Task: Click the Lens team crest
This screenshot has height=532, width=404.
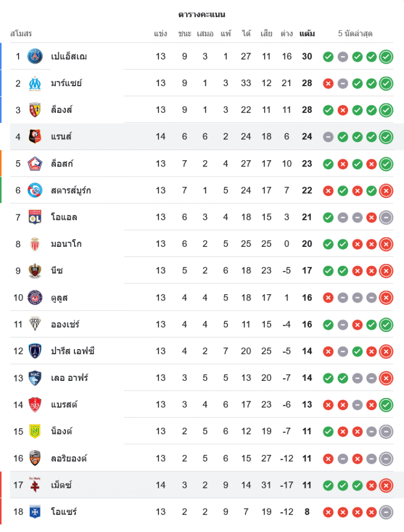Action: click(35, 110)
